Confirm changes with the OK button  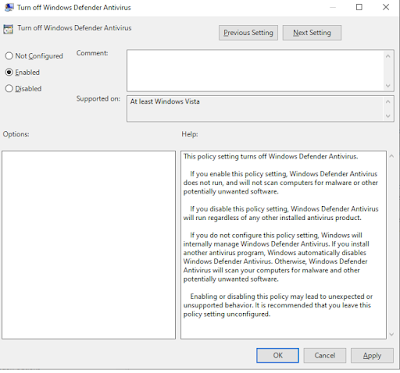(277, 356)
